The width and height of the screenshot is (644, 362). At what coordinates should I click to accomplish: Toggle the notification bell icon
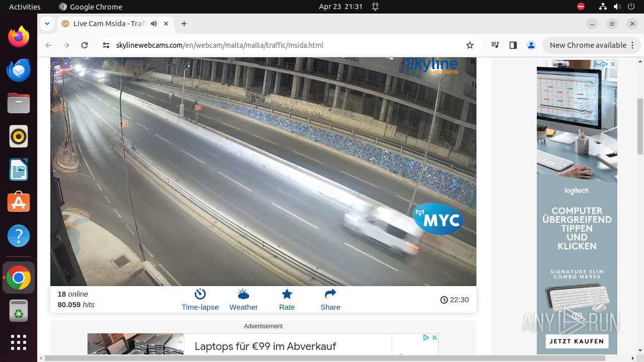point(375,7)
